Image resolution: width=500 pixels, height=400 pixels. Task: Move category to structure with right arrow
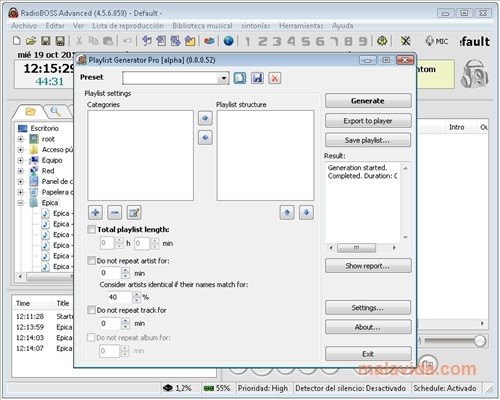[205, 118]
